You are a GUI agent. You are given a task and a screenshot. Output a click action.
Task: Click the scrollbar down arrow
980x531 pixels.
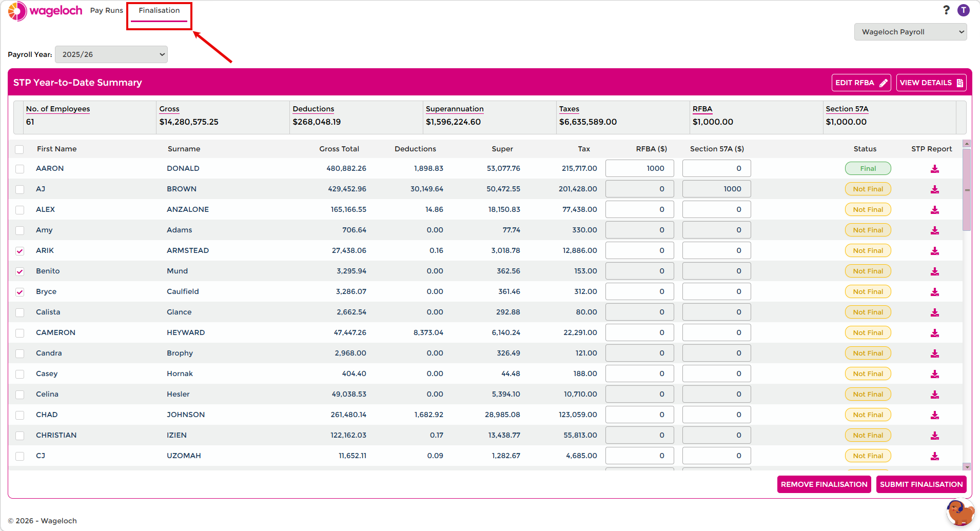tap(967, 467)
